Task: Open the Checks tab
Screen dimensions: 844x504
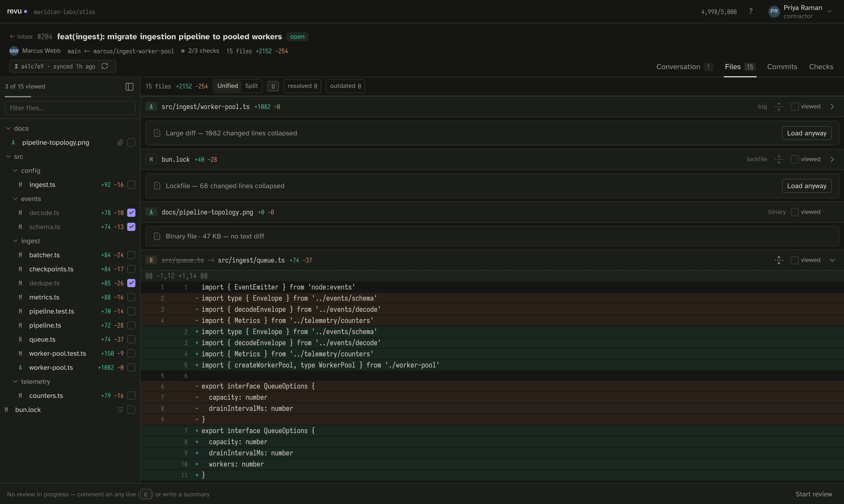Action: click(x=821, y=67)
